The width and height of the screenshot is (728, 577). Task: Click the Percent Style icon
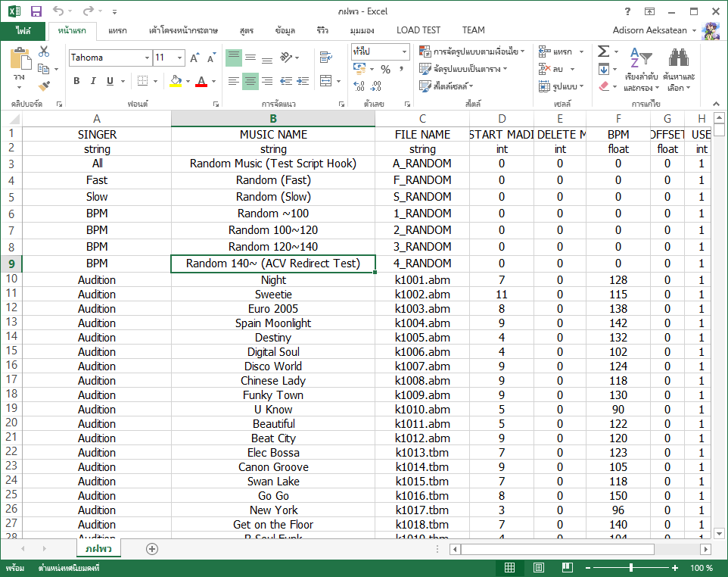[x=385, y=69]
